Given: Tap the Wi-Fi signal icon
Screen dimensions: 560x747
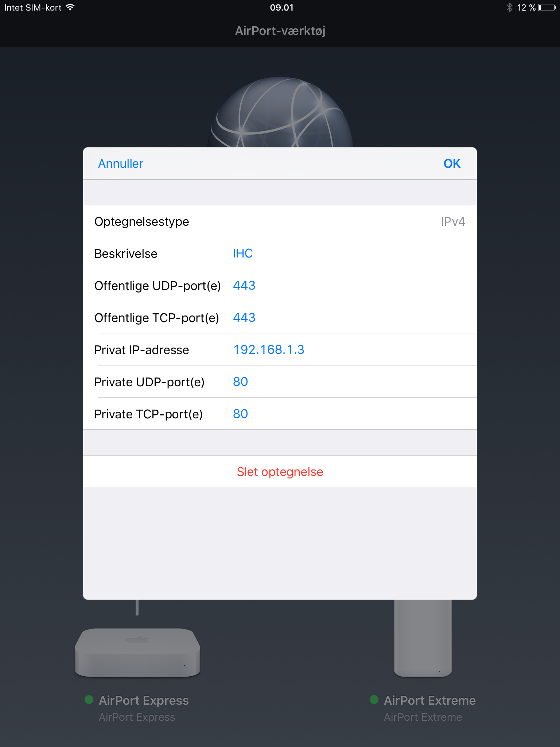Looking at the screenshot, I should (x=70, y=7).
